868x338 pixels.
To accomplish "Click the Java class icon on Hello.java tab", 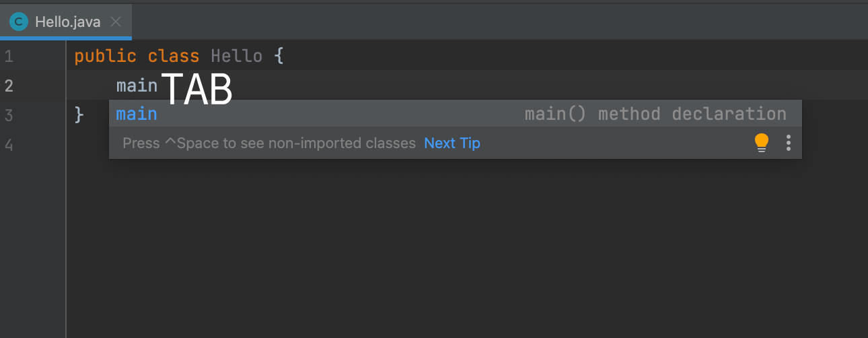I will pyautogui.click(x=18, y=22).
